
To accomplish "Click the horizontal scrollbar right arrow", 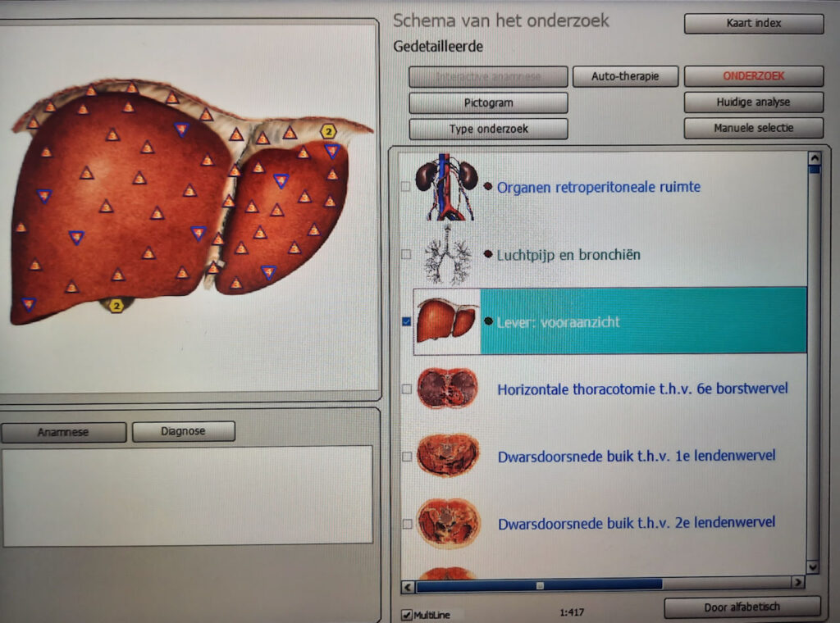I will pos(797,584).
